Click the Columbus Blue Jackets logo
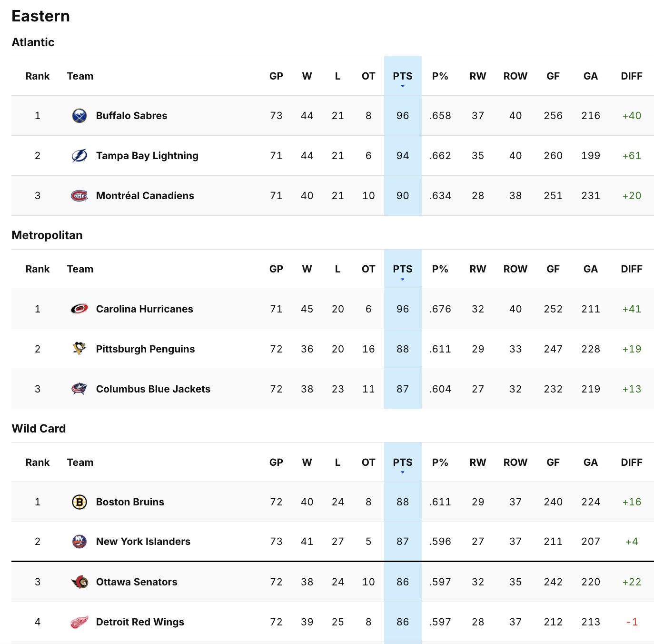This screenshot has height=644, width=654. click(x=79, y=389)
